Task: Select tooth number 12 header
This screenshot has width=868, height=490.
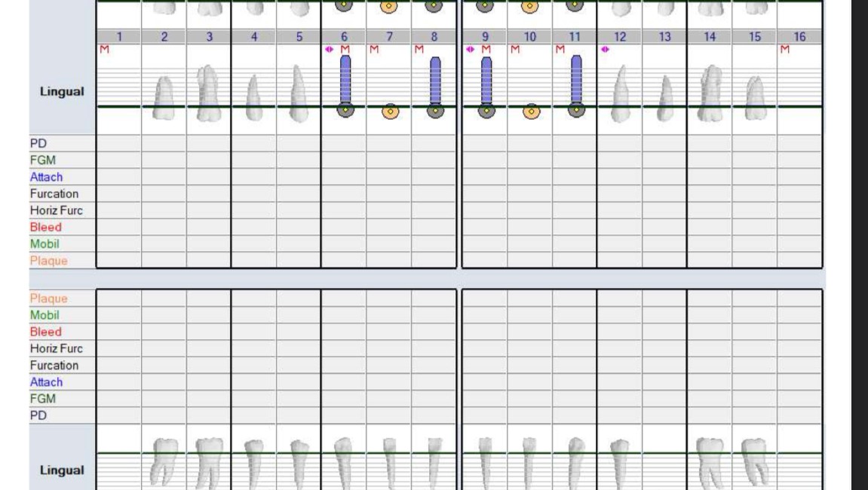Action: coord(620,36)
